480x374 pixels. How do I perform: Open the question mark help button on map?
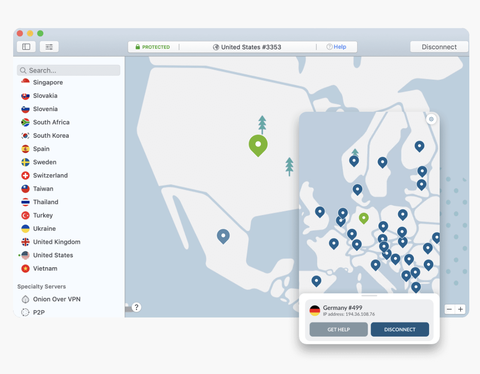pos(136,307)
